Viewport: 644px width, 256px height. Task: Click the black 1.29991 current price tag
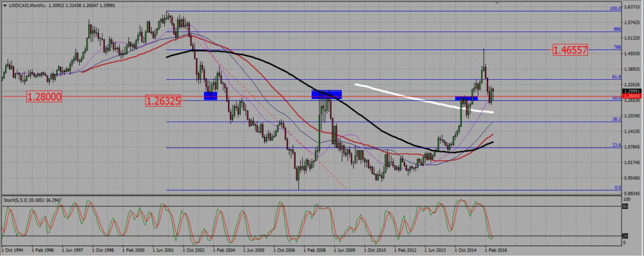pyautogui.click(x=631, y=91)
